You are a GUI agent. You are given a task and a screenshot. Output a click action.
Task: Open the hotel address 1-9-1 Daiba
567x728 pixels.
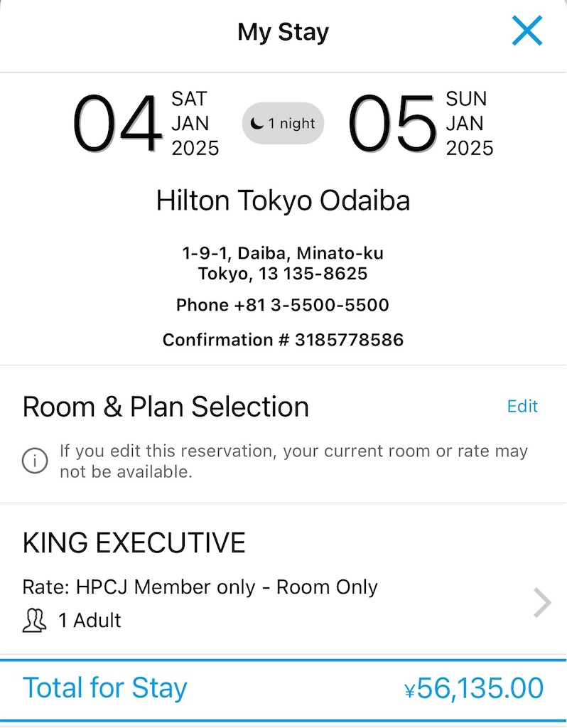pyautogui.click(x=283, y=263)
